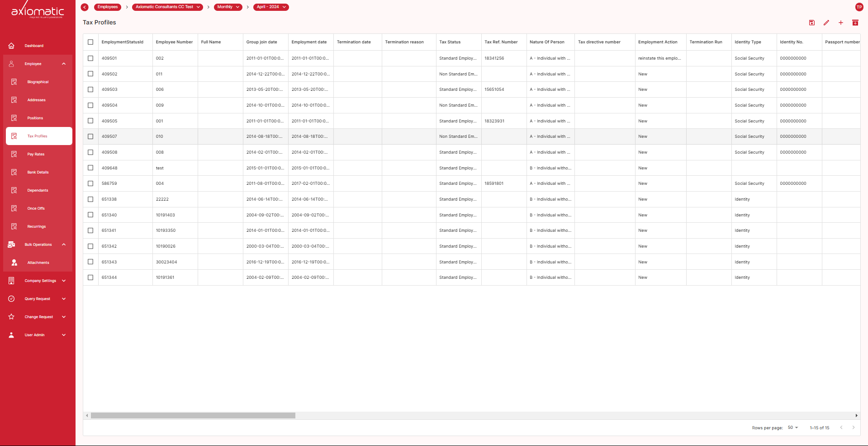The width and height of the screenshot is (868, 446).
Task: Click the Dashboard home icon
Action: pyautogui.click(x=12, y=46)
